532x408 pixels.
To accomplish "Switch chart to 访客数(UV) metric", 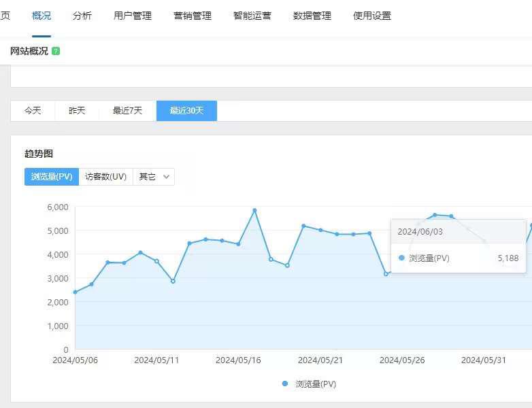I will coord(105,177).
